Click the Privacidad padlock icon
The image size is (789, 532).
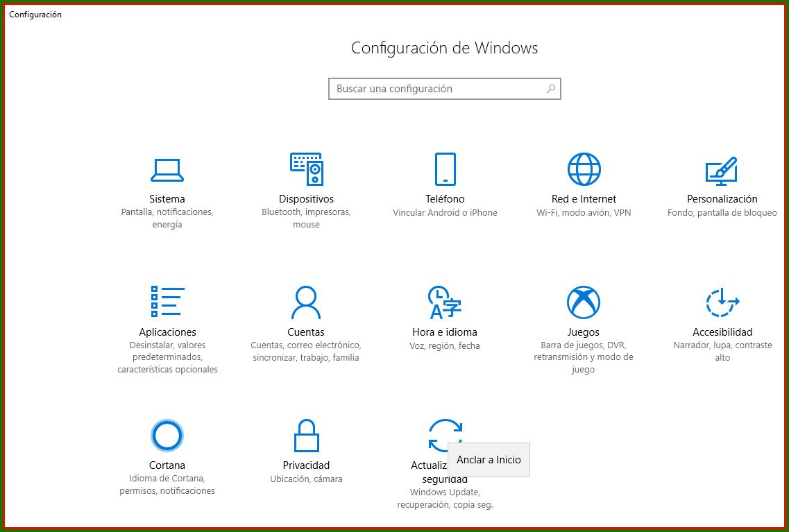coord(306,435)
